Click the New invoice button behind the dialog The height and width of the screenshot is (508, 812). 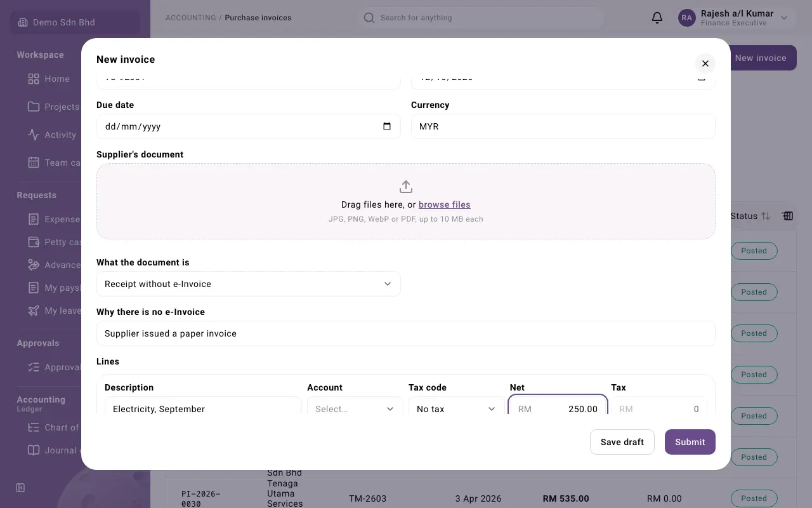tap(764, 58)
